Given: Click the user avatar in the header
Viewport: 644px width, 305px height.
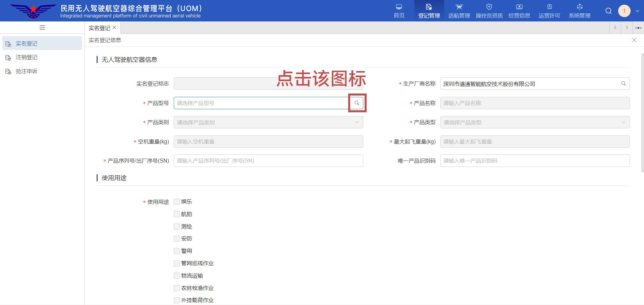Looking at the screenshot, I should 624,11.
